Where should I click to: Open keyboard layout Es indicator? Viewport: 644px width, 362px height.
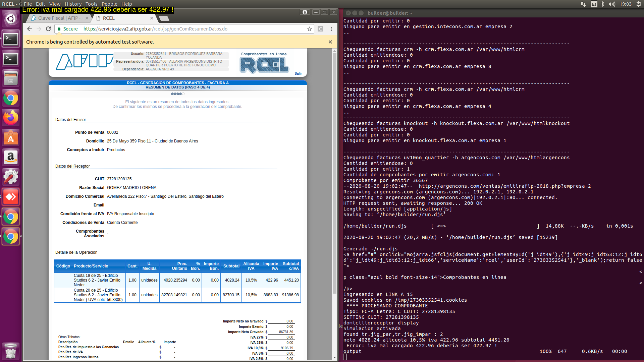[x=594, y=4]
